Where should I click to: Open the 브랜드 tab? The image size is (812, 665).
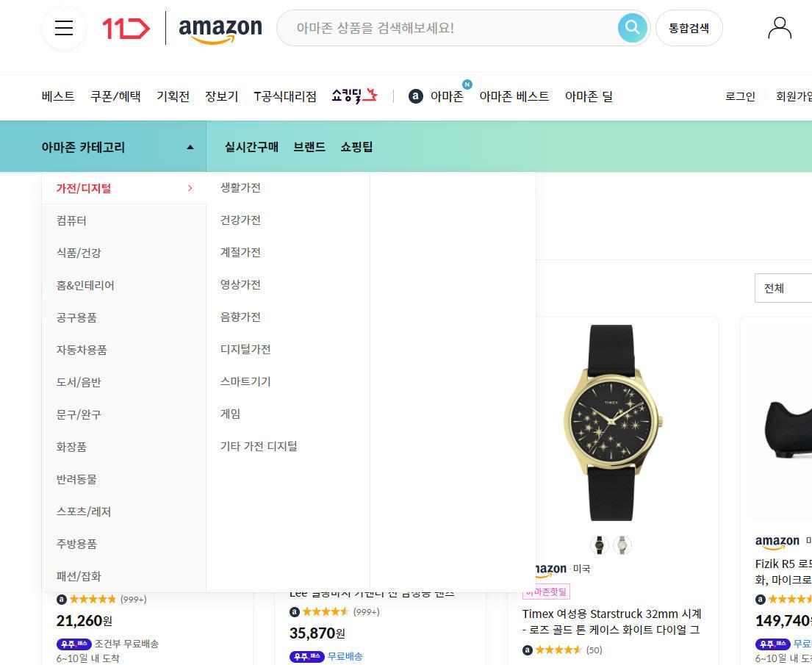click(x=309, y=147)
